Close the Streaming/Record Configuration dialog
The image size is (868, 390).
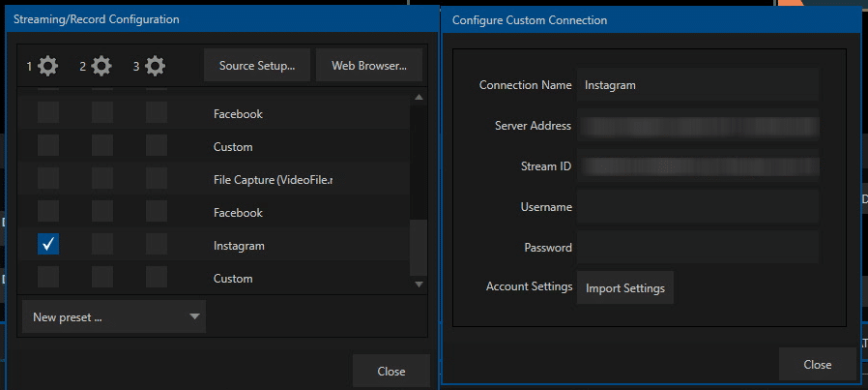pyautogui.click(x=391, y=372)
